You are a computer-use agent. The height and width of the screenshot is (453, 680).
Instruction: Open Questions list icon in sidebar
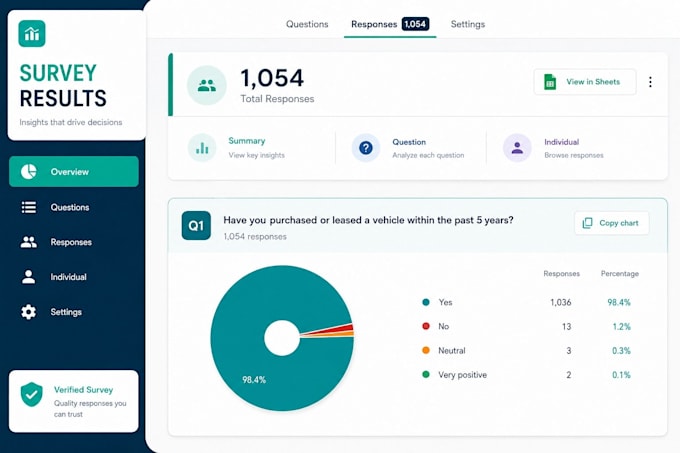(29, 207)
